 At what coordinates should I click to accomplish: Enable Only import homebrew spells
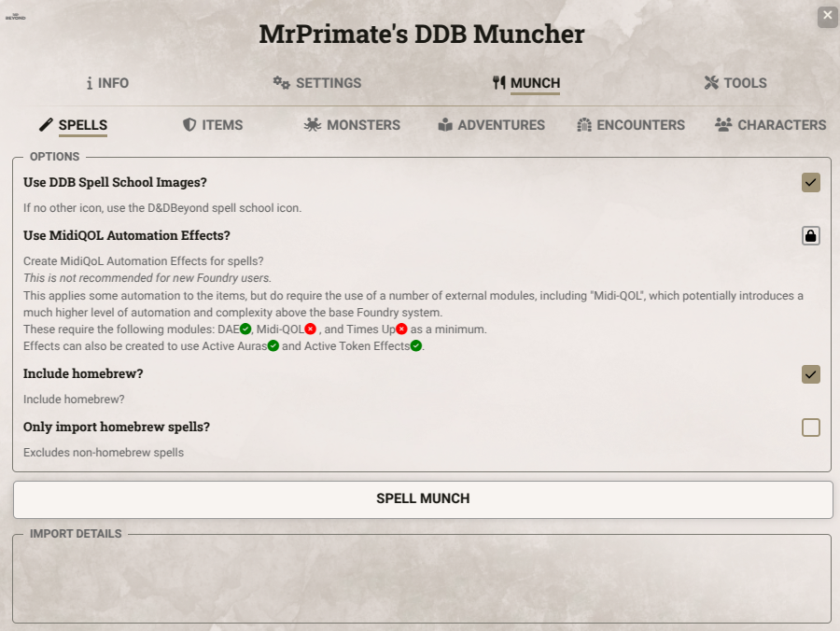(x=810, y=428)
